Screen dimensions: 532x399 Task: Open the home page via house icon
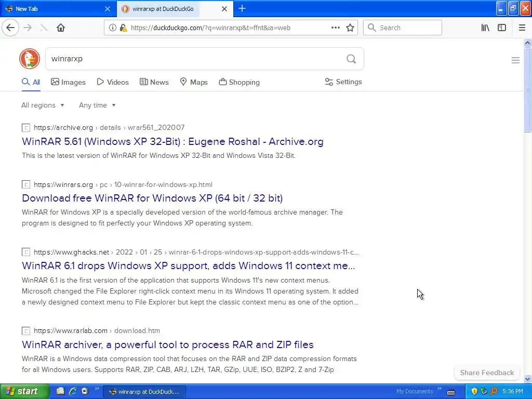(x=61, y=28)
